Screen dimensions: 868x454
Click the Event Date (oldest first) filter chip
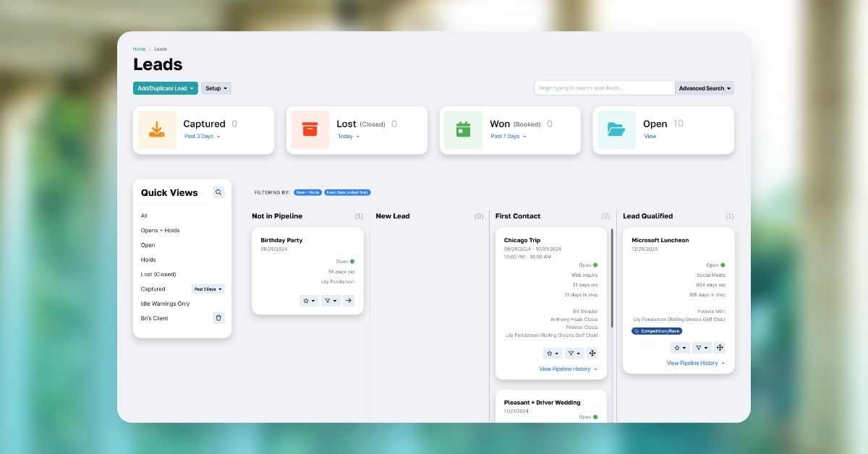[347, 192]
